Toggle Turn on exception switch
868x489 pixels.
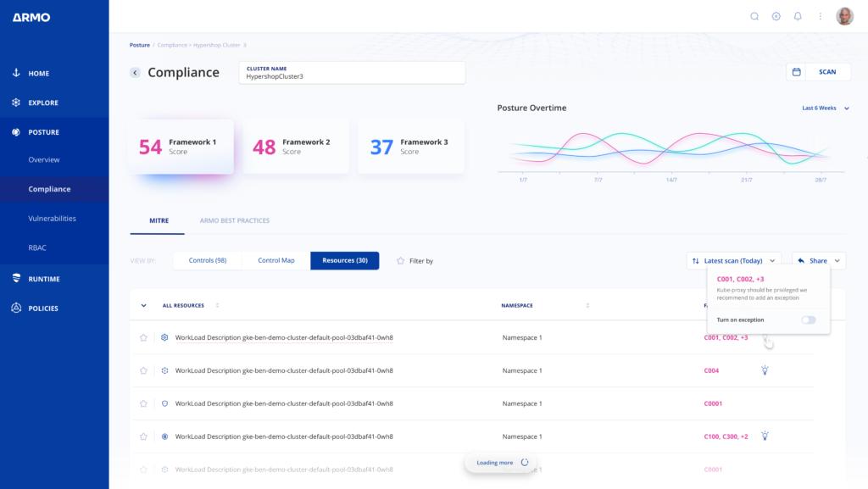pos(808,320)
